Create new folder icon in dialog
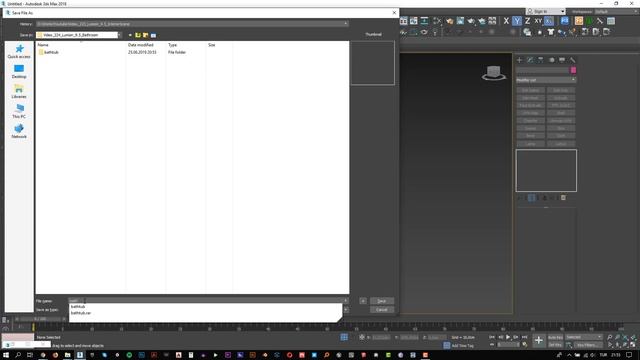Screen dimensions: 640x360 (x=146, y=35)
